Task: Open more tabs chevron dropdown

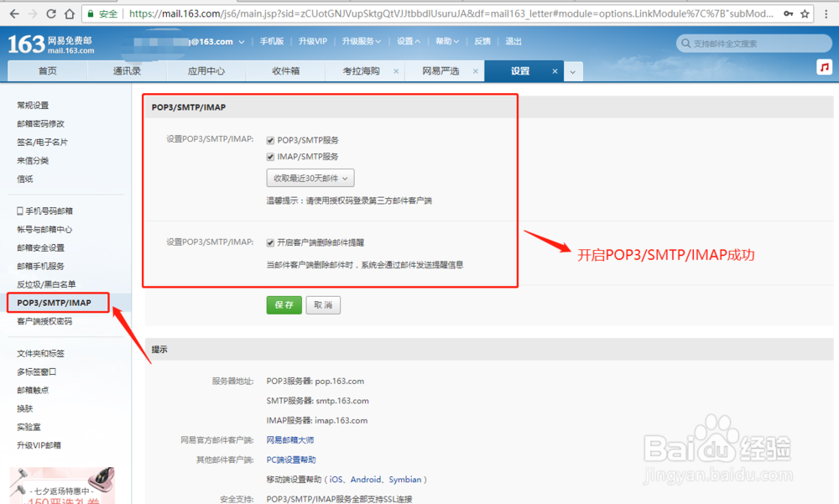Action: pyautogui.click(x=572, y=71)
